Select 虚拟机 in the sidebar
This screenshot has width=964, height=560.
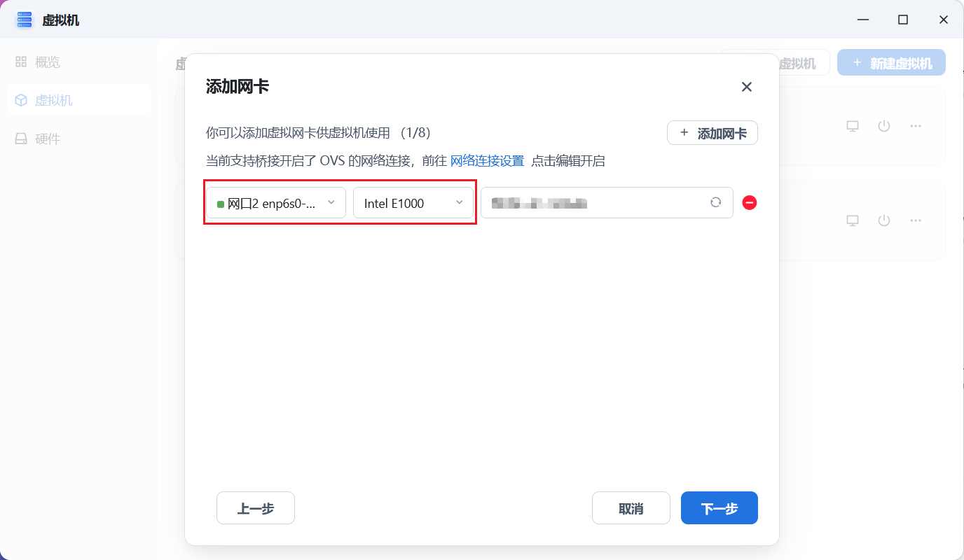(x=79, y=100)
